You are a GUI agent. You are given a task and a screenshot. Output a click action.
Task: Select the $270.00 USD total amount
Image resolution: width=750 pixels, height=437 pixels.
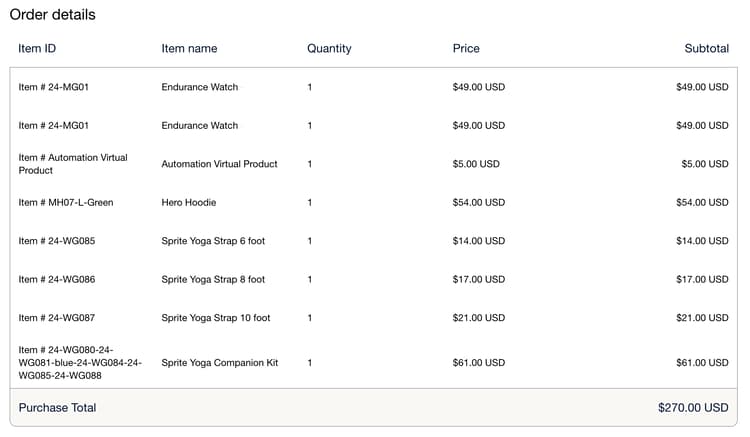[693, 408]
